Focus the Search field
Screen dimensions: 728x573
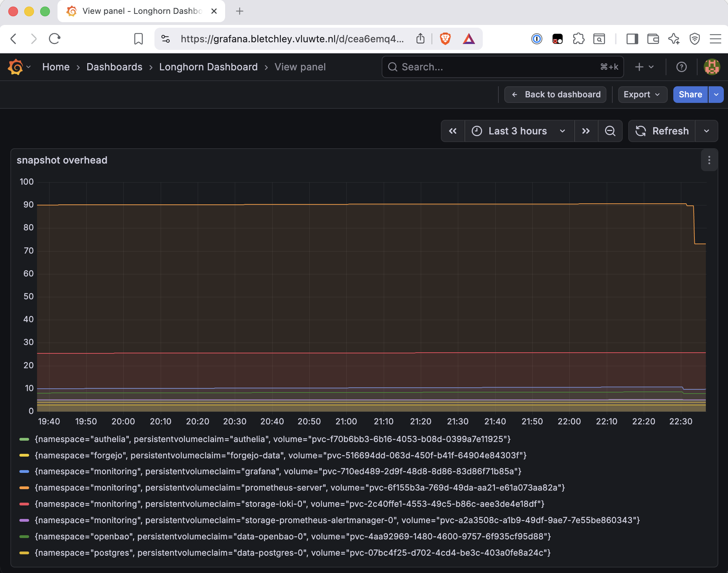[x=503, y=67]
